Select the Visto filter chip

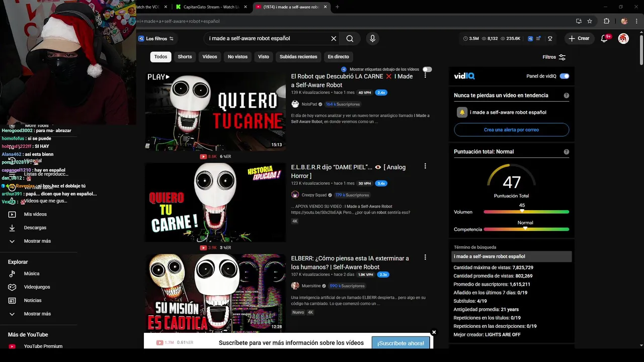pos(264,57)
